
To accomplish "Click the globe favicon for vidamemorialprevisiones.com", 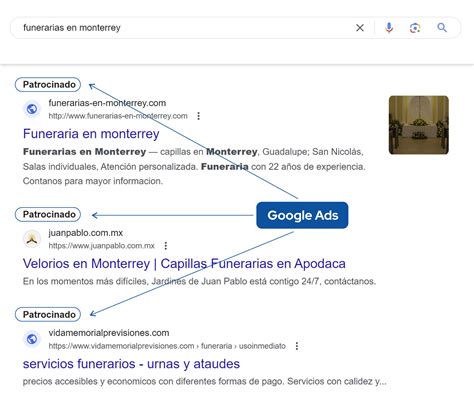I will point(32,339).
